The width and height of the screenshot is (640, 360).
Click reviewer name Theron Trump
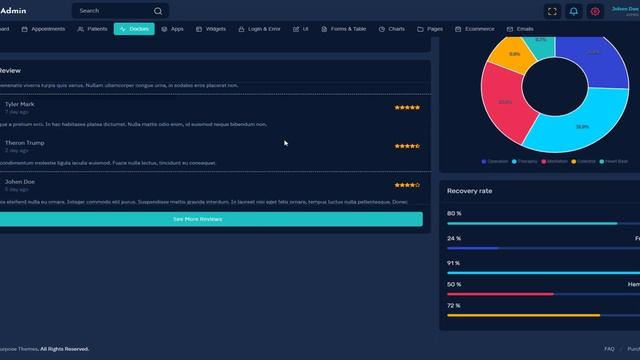point(24,143)
